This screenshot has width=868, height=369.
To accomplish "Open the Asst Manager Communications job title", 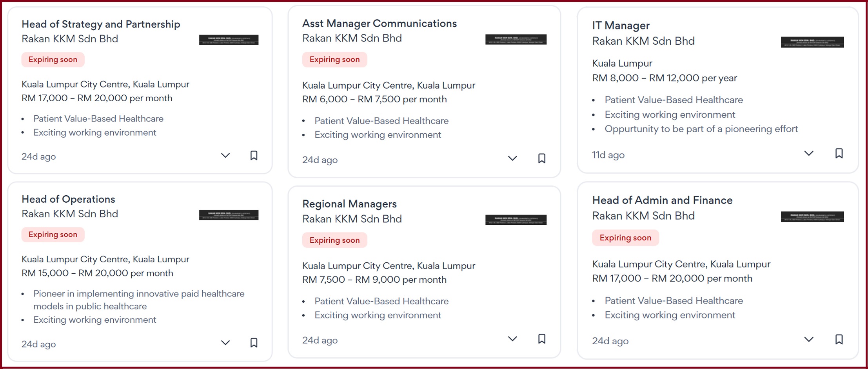I will pyautogui.click(x=379, y=24).
